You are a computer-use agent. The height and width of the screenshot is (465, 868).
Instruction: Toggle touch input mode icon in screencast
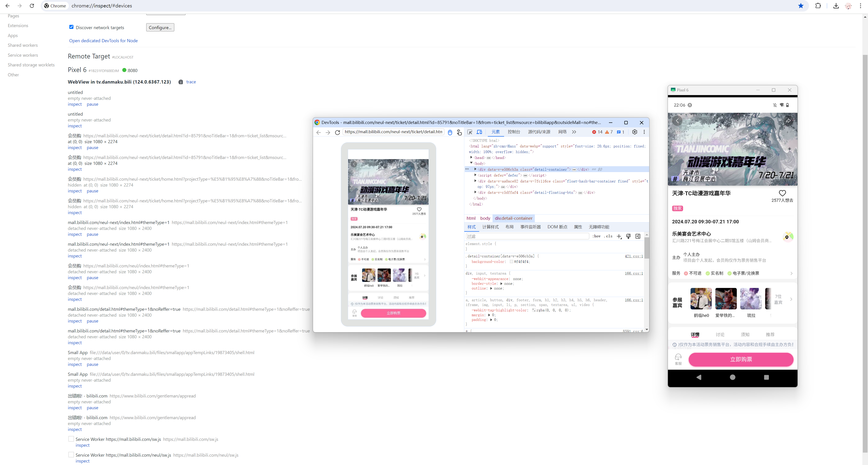[x=459, y=132]
